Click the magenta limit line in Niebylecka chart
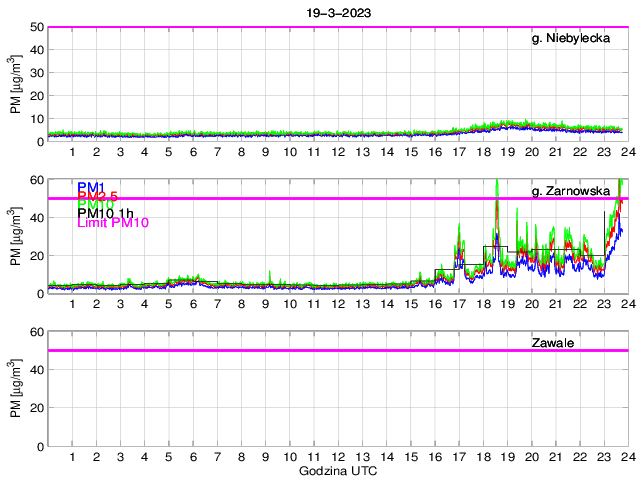Screen dimensions: 640x480 (x=300, y=27)
